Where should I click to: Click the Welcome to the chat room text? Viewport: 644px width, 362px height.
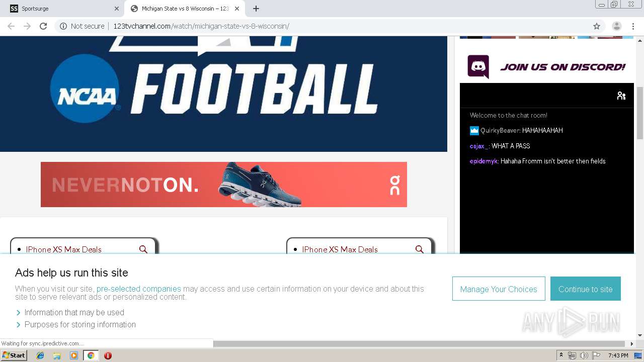coord(508,115)
